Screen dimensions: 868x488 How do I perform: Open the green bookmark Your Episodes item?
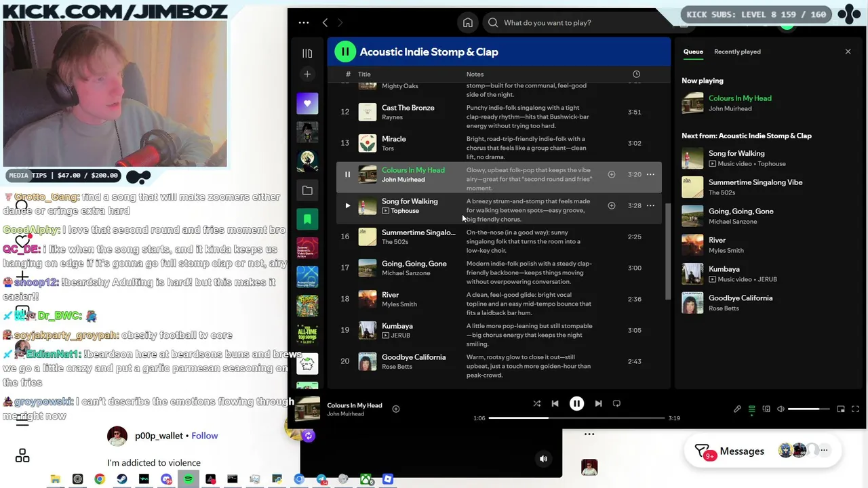coord(307,219)
